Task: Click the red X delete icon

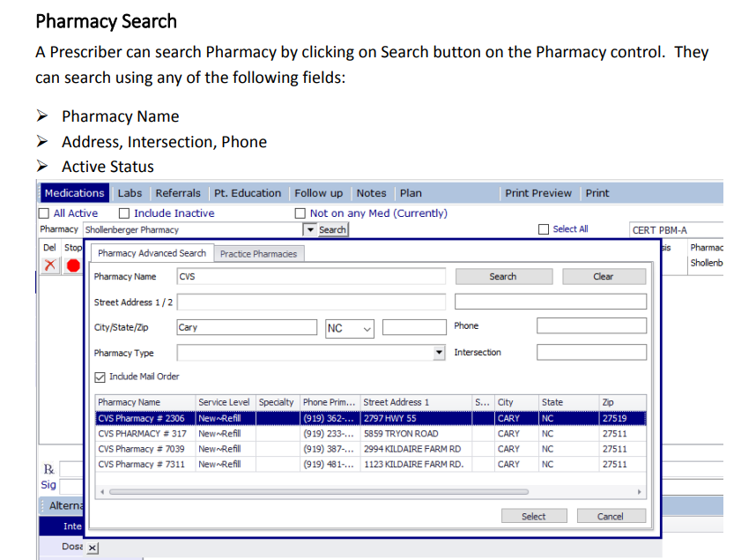Action: (51, 265)
